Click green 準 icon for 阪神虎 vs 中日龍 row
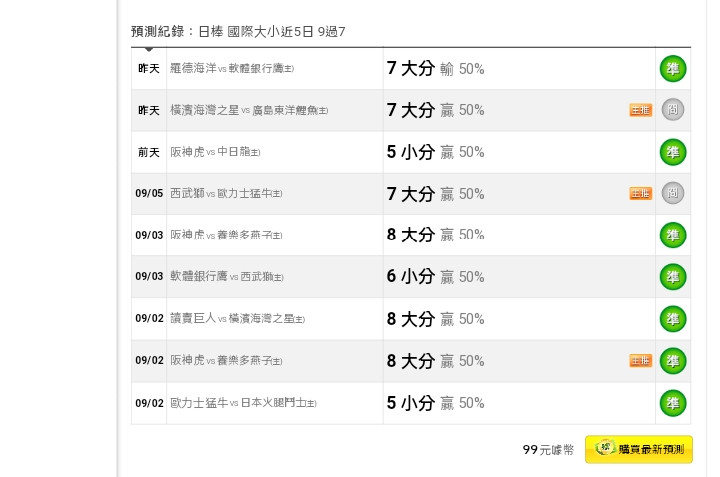Screen dimensions: 720x477 click(673, 152)
